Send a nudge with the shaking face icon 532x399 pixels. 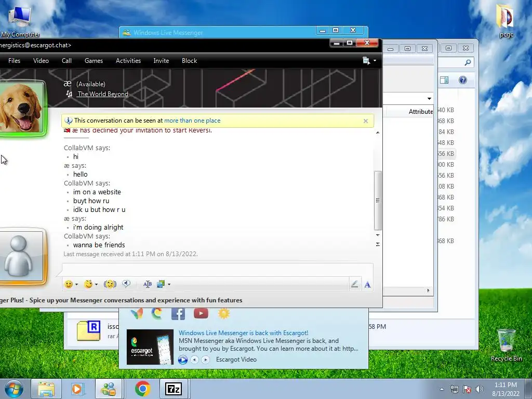[x=110, y=284]
